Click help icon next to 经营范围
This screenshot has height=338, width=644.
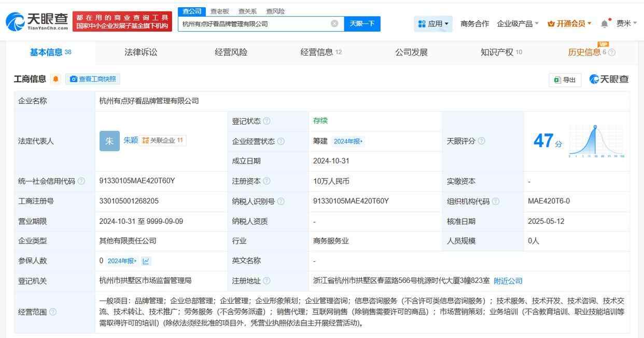point(53,312)
